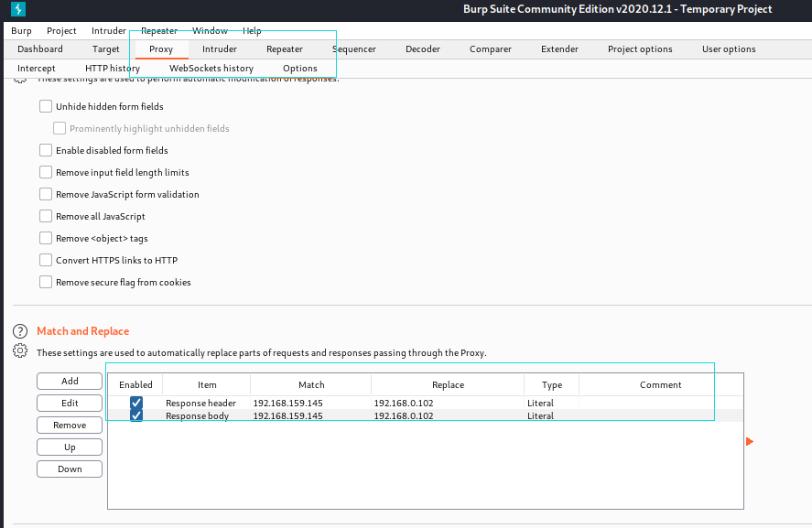812x528 pixels.
Task: Switch to Project options tab
Action: pos(640,49)
